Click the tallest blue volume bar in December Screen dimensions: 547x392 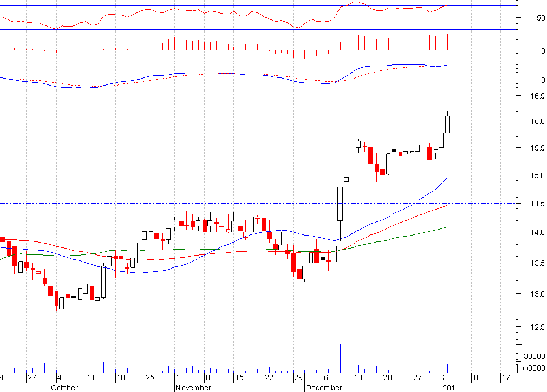(x=340, y=358)
